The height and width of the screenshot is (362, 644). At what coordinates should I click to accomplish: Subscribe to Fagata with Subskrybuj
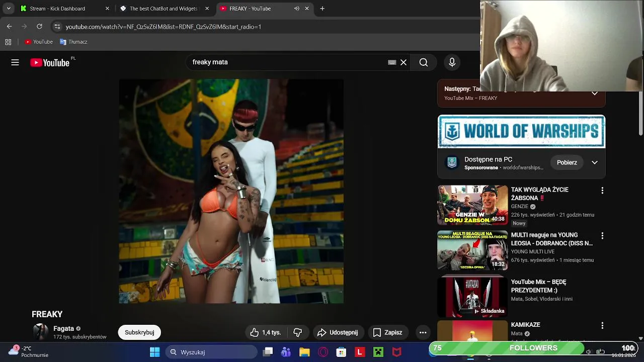[139, 332]
